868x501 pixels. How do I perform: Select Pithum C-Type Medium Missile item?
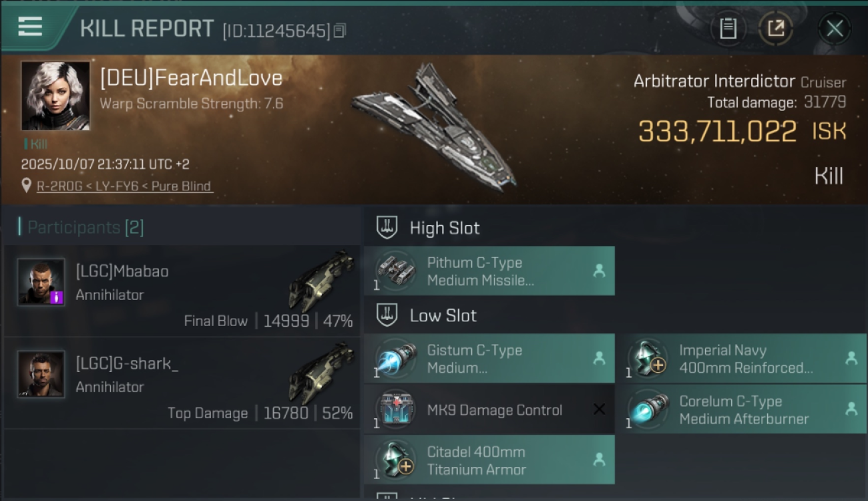489,271
